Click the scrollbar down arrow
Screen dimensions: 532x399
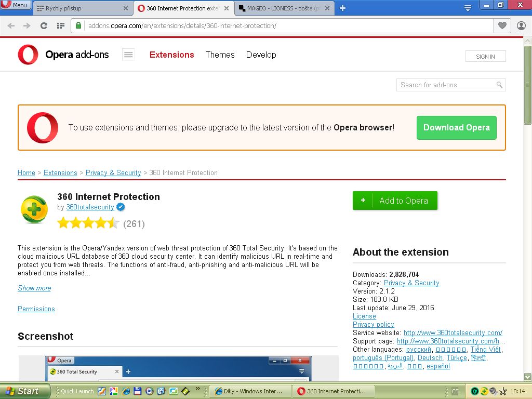[528, 377]
